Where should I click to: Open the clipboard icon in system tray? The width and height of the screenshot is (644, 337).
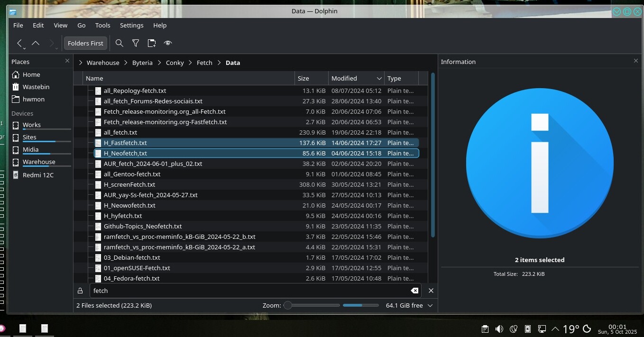tap(485, 329)
